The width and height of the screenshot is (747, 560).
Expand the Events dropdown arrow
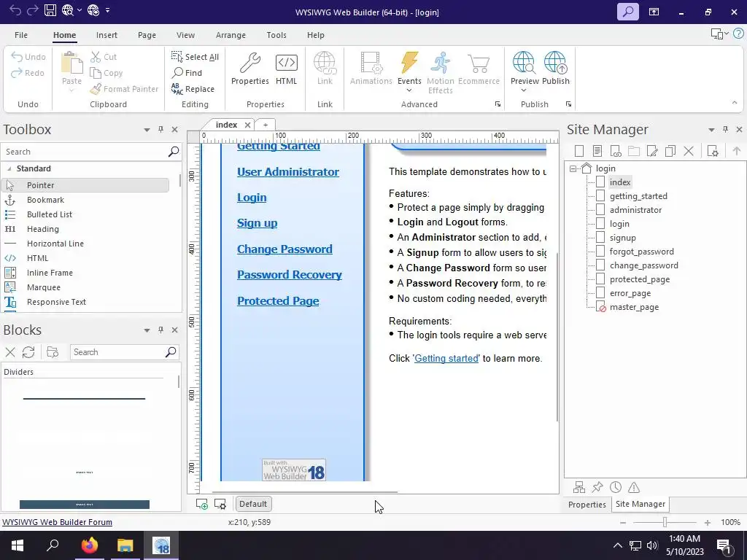409,90
